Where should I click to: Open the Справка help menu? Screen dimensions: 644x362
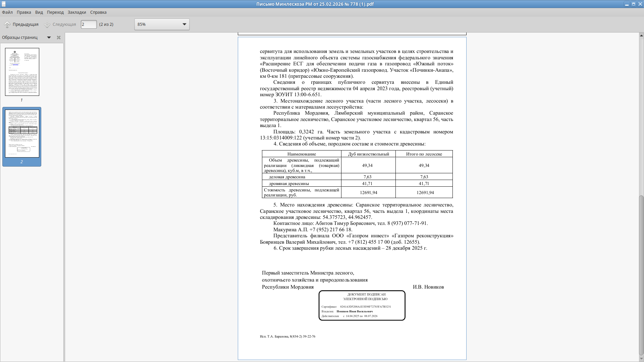pyautogui.click(x=98, y=12)
